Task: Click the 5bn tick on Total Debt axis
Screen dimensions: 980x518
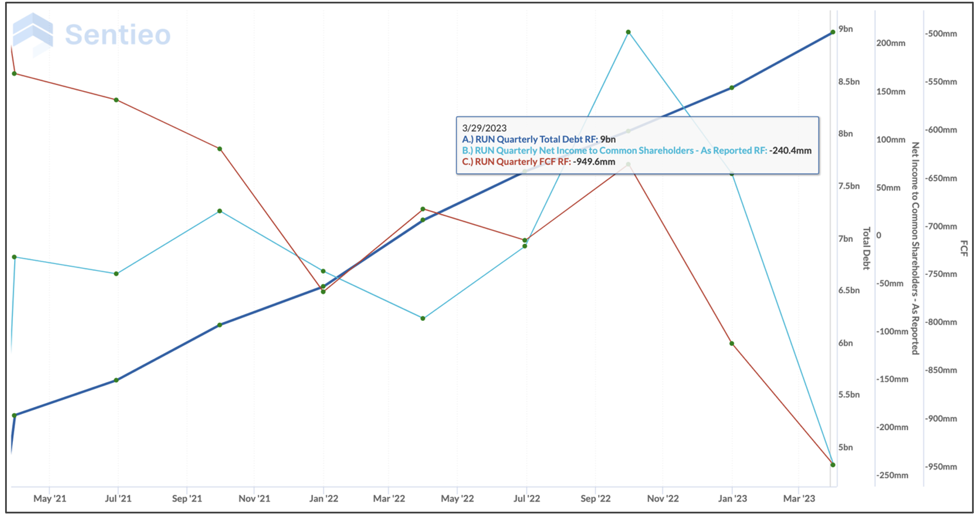Action: [846, 447]
